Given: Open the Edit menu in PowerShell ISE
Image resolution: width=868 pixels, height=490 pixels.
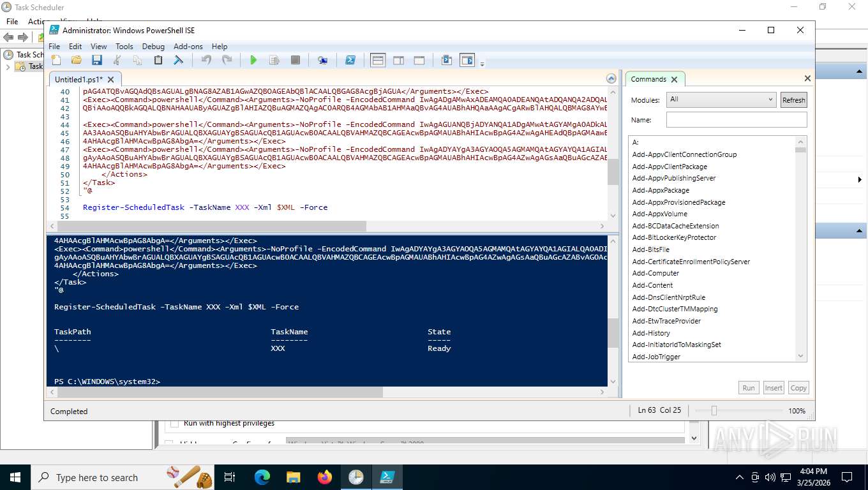Looking at the screenshot, I should (75, 47).
